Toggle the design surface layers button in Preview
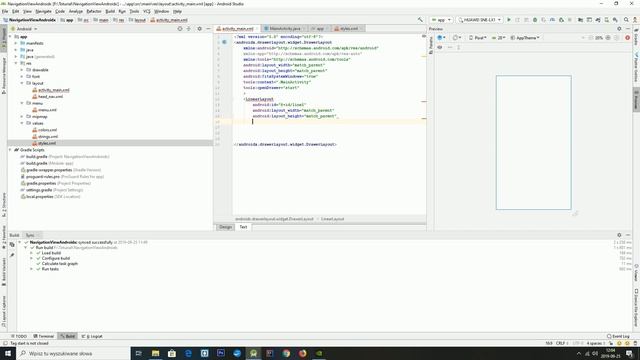640x360 pixels. click(441, 38)
